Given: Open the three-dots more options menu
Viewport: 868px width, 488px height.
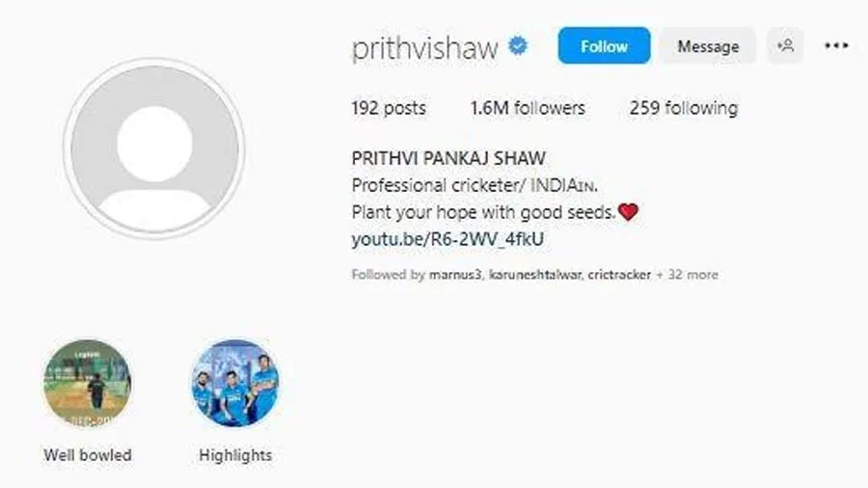Looking at the screenshot, I should click(x=836, y=46).
